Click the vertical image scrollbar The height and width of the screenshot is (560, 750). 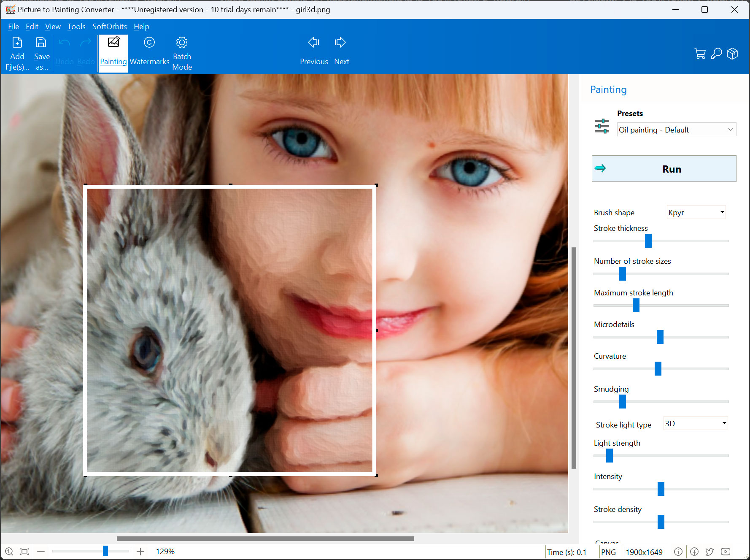point(574,358)
